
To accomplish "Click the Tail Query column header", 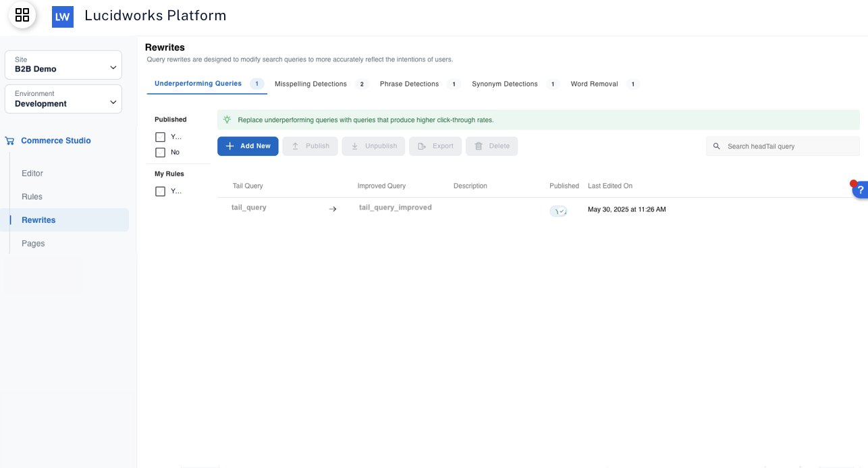I will (248, 186).
